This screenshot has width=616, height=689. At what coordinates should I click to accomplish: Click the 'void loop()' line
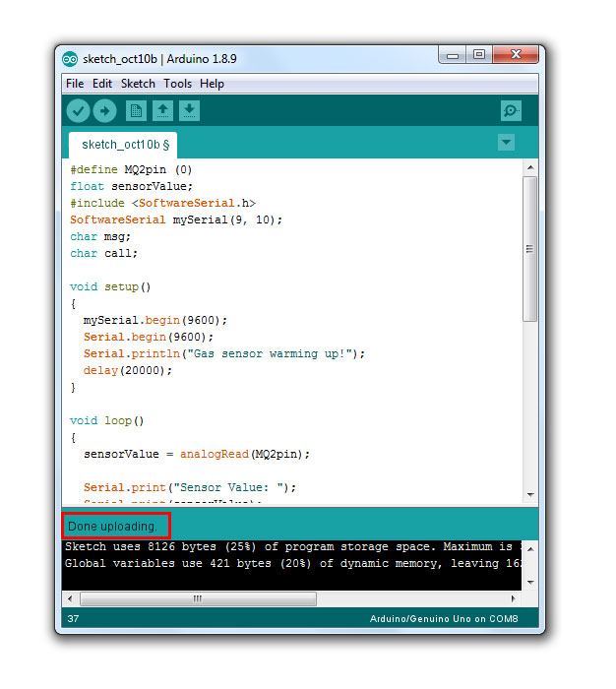(x=107, y=420)
